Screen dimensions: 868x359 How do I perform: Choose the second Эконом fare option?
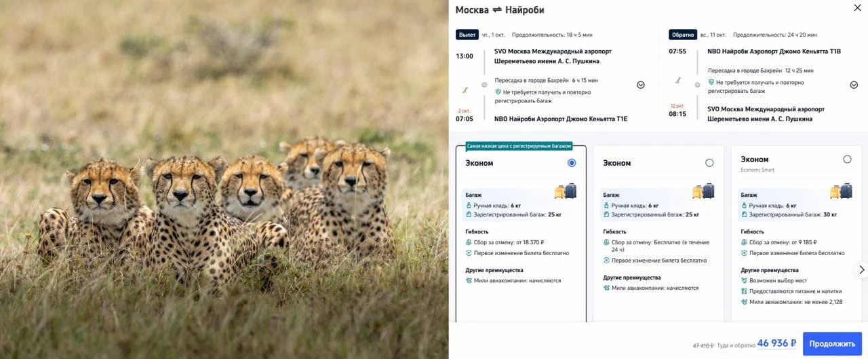point(709,163)
